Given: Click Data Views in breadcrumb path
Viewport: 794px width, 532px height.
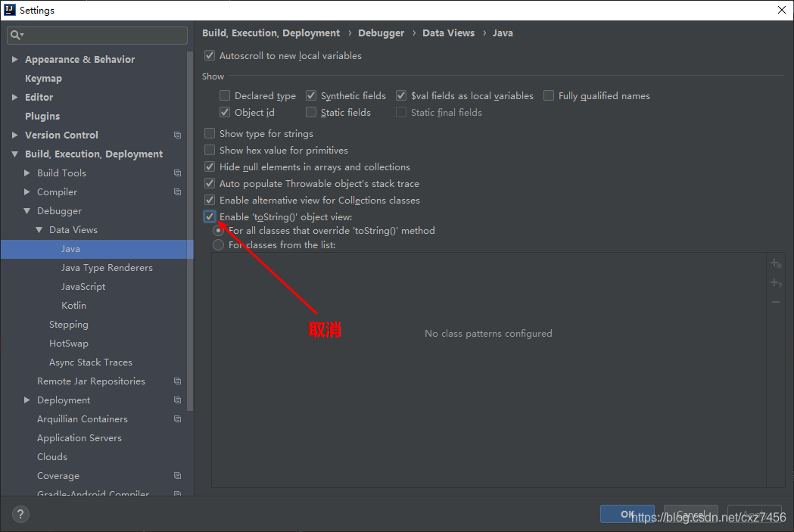Looking at the screenshot, I should [448, 33].
